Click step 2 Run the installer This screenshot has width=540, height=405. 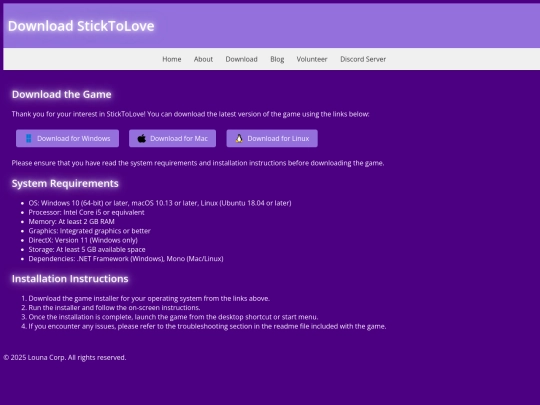point(114,308)
